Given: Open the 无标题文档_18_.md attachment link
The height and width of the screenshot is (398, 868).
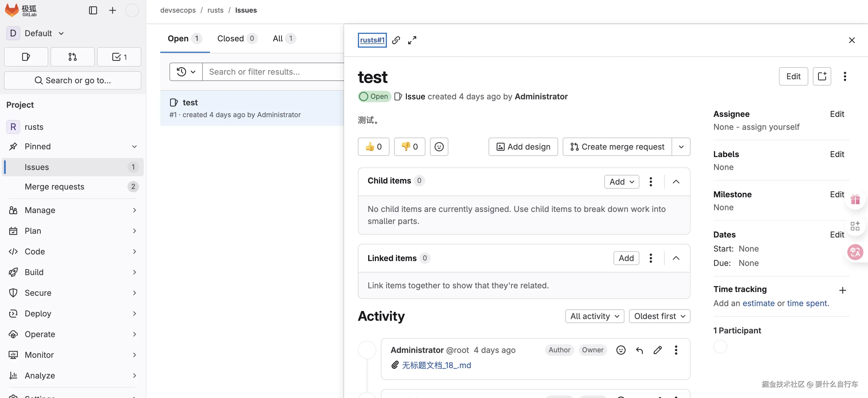Looking at the screenshot, I should pyautogui.click(x=436, y=365).
